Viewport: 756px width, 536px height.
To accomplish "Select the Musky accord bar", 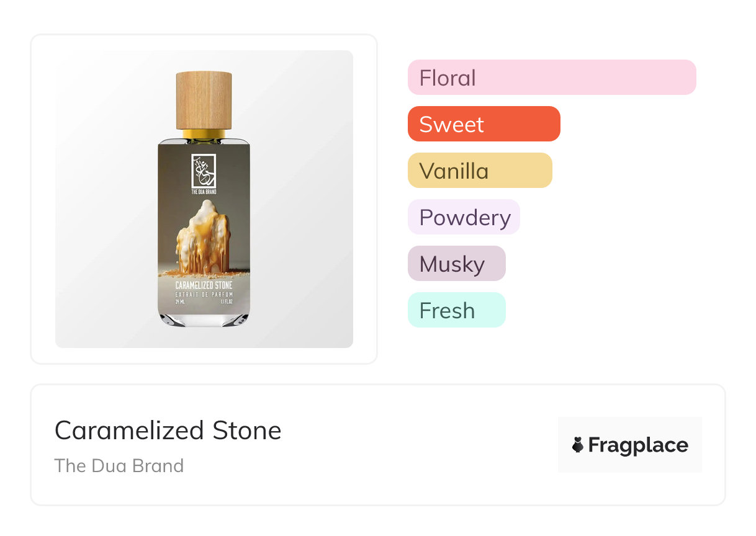I will [x=456, y=264].
